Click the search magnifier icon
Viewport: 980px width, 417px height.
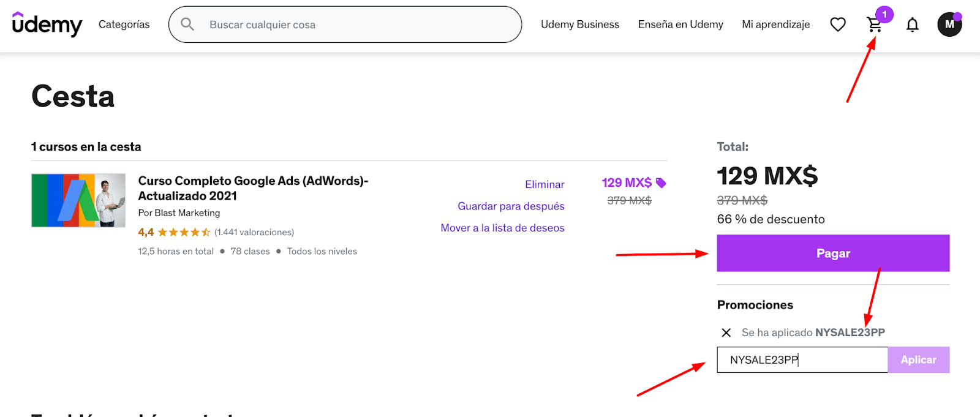click(x=187, y=24)
